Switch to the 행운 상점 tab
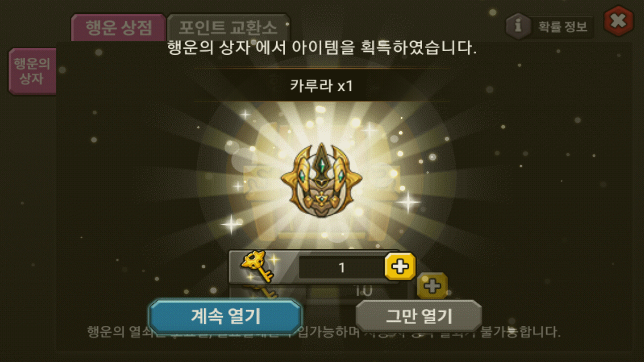 [x=118, y=27]
